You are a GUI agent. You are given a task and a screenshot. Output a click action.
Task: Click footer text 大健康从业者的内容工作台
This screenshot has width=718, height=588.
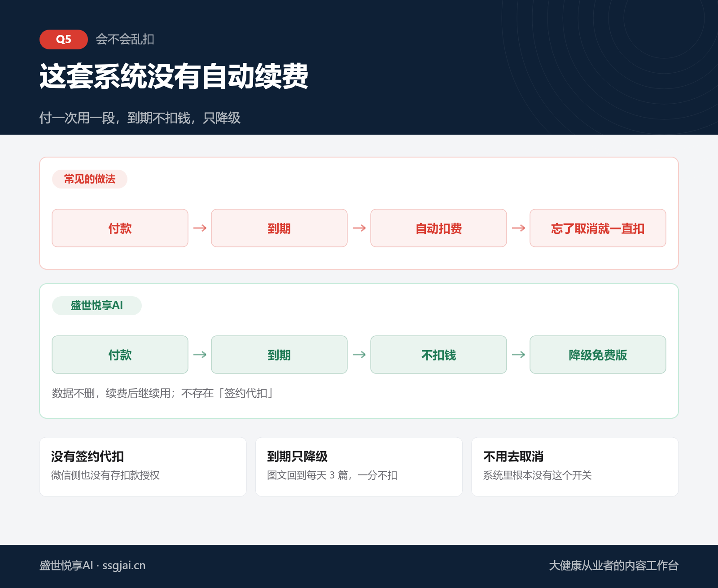click(614, 566)
